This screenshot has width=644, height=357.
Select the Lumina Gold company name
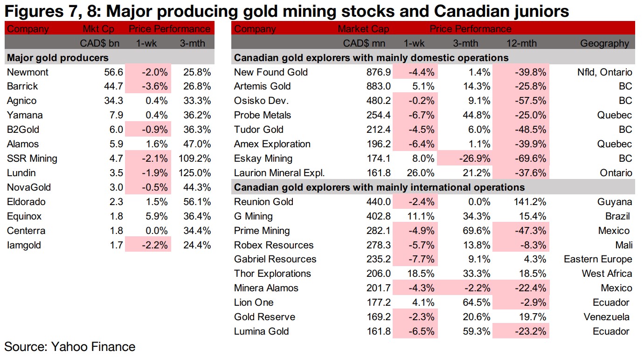pyautogui.click(x=262, y=332)
